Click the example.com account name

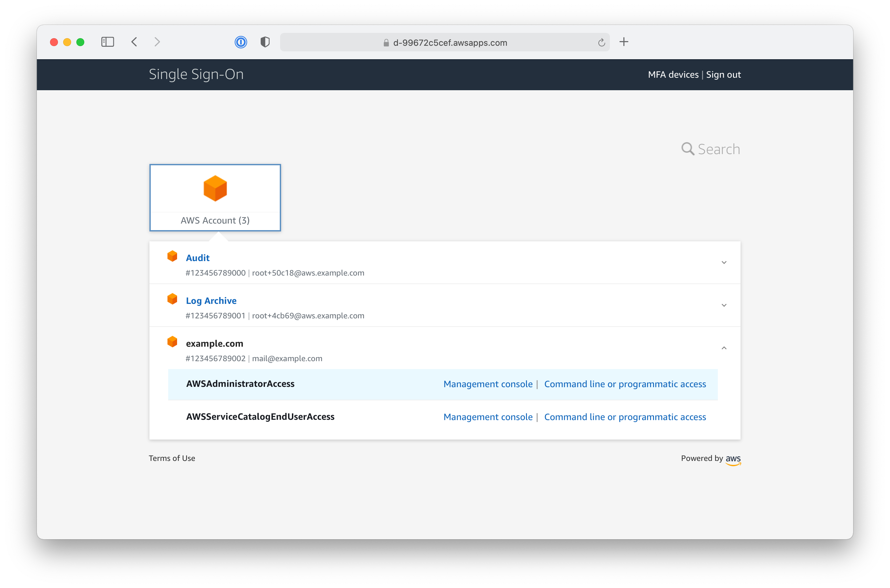point(215,343)
